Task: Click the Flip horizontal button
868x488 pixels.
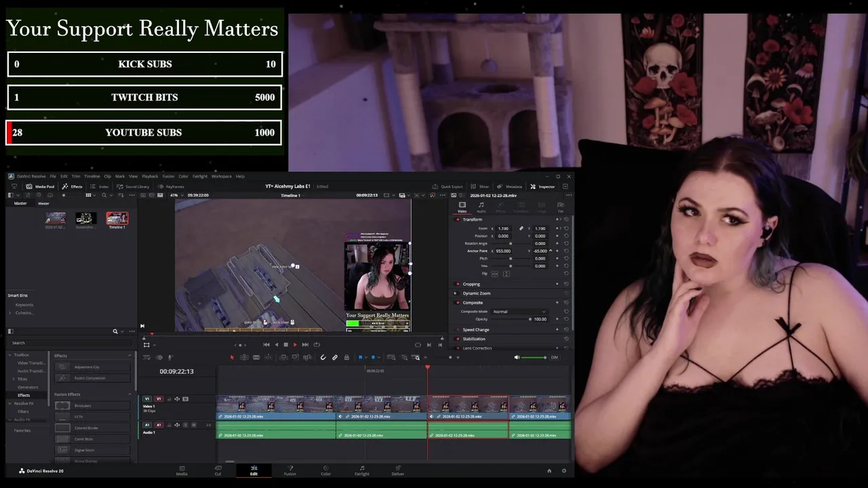Action: click(494, 274)
